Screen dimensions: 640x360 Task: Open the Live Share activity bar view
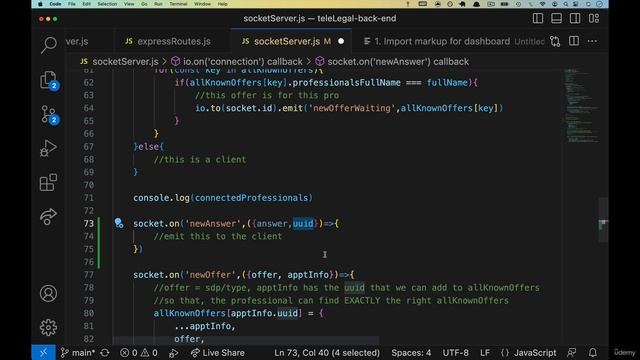point(49,216)
